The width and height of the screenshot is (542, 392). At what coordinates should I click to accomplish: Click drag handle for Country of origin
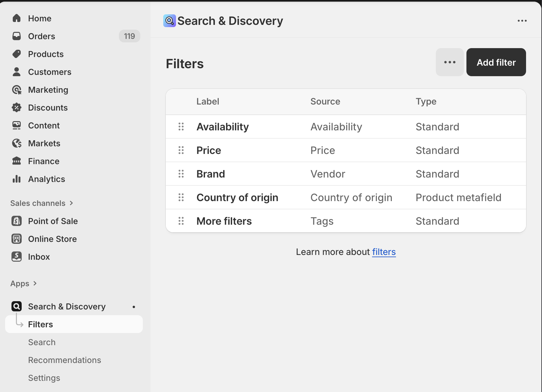[181, 198]
